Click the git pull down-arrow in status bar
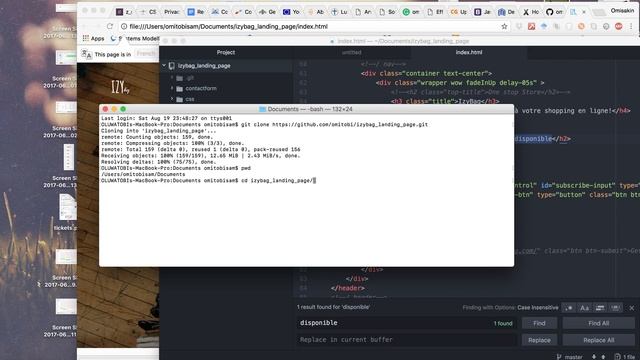The width and height of the screenshot is (640, 360). 594,357
